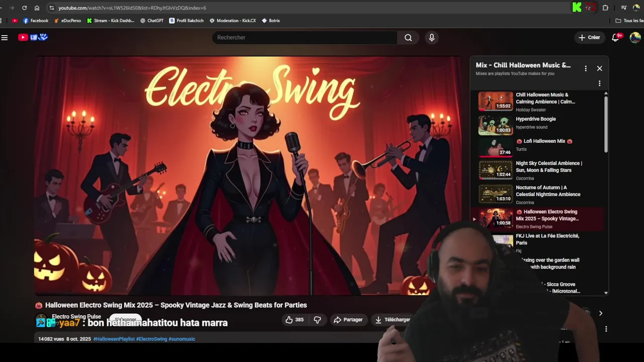Image resolution: width=644 pixels, height=362 pixels.
Task: Start voice search with the microphone icon
Action: pyautogui.click(x=432, y=38)
